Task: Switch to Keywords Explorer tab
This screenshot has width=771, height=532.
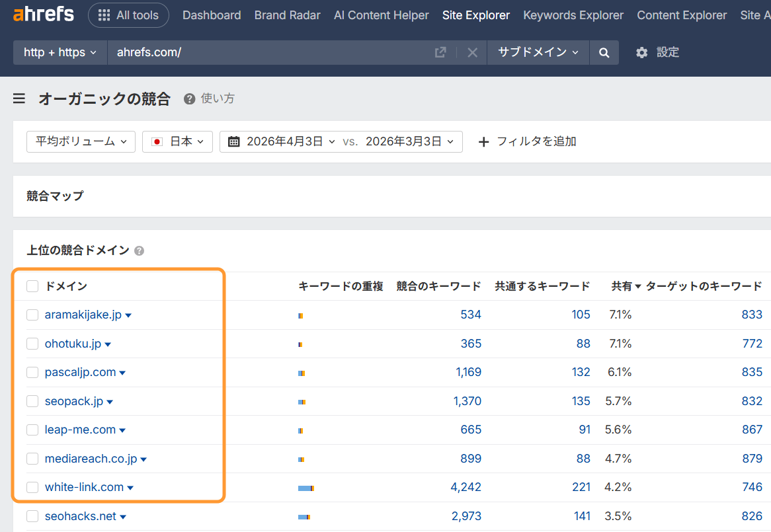Action: pos(573,15)
